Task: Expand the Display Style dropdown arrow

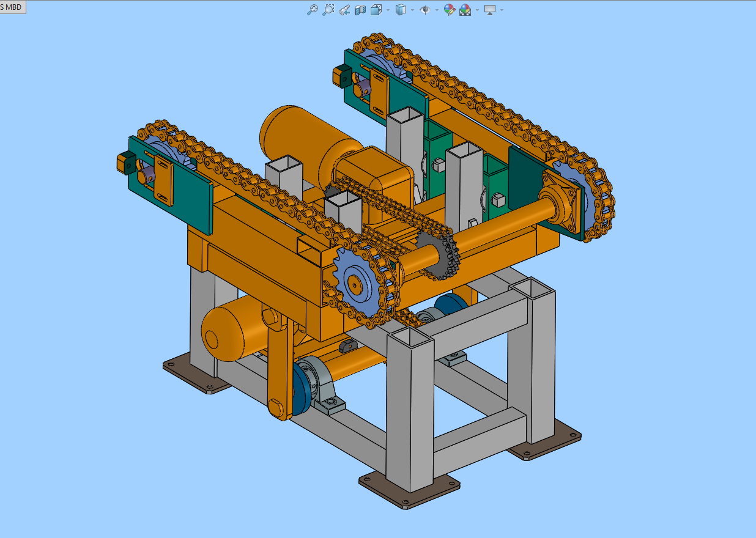Action: [413, 10]
